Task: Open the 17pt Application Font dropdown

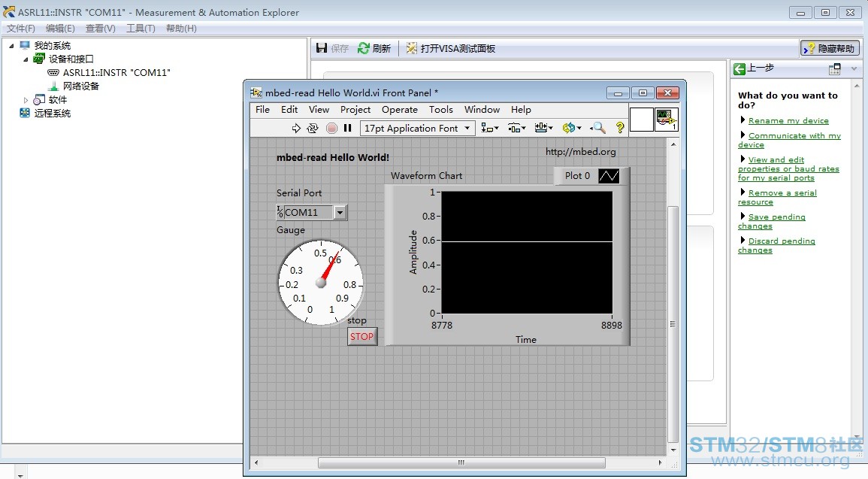Action: 417,129
